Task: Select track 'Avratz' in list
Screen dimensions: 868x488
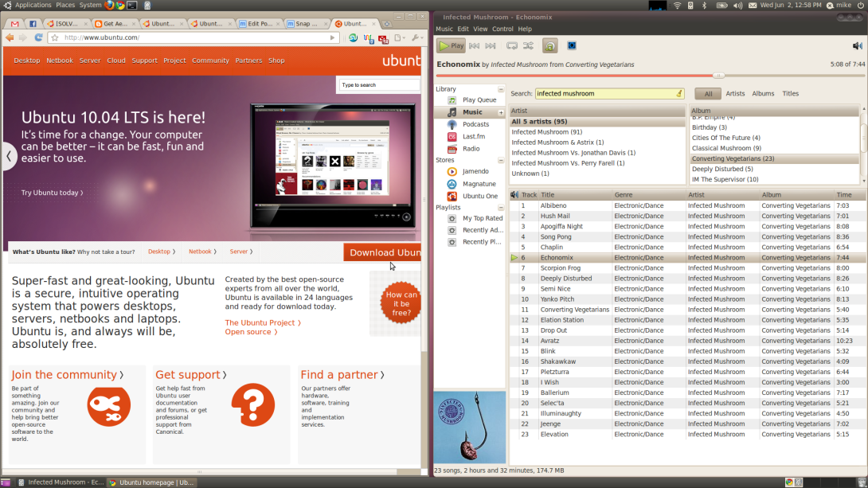Action: (688, 341)
